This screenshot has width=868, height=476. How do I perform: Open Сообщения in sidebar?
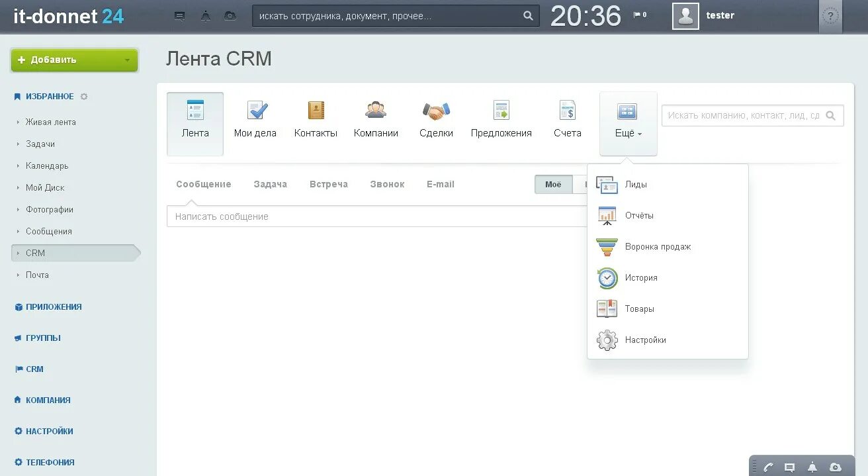pyautogui.click(x=49, y=232)
